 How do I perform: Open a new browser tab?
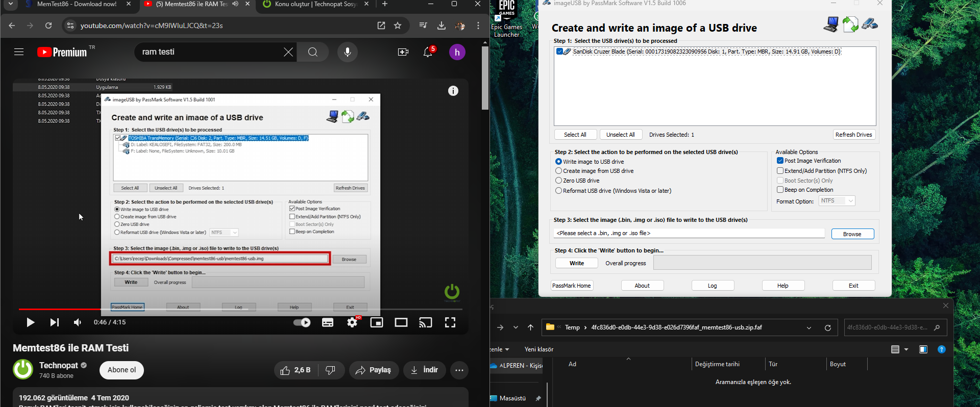[385, 4]
